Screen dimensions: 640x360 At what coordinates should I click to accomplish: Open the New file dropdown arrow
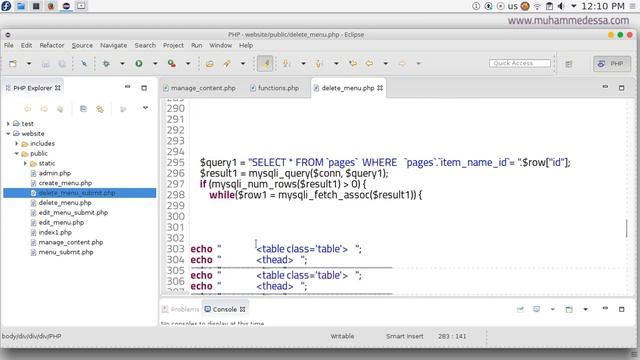pyautogui.click(x=29, y=64)
